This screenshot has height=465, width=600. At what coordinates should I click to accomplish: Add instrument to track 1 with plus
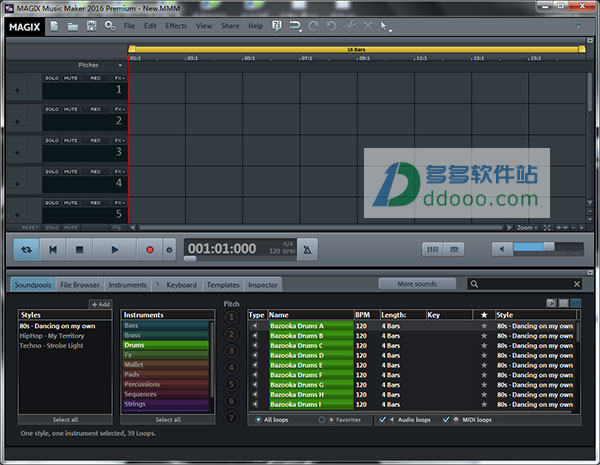(x=17, y=91)
